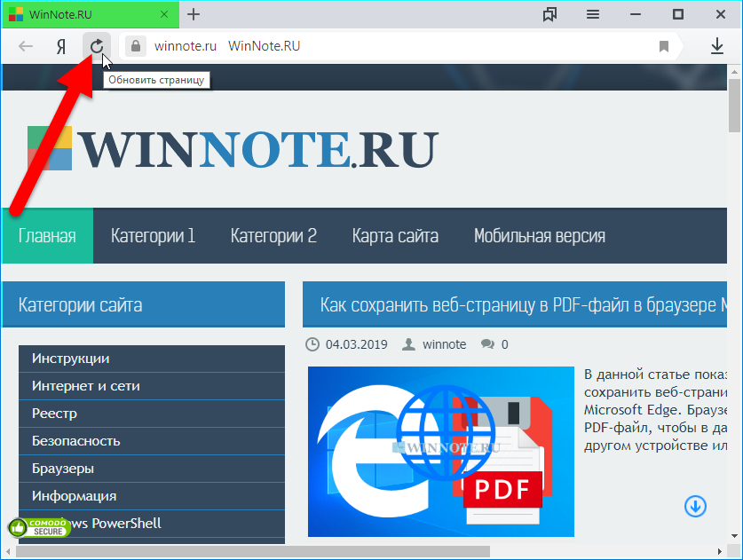
Task: Expand the Категории 2 menu
Action: 273,236
